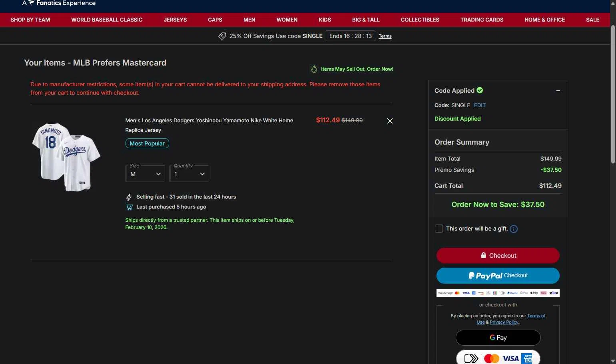This screenshot has height=364, width=616.
Task: Click the red shipping restriction message
Action: click(x=205, y=89)
